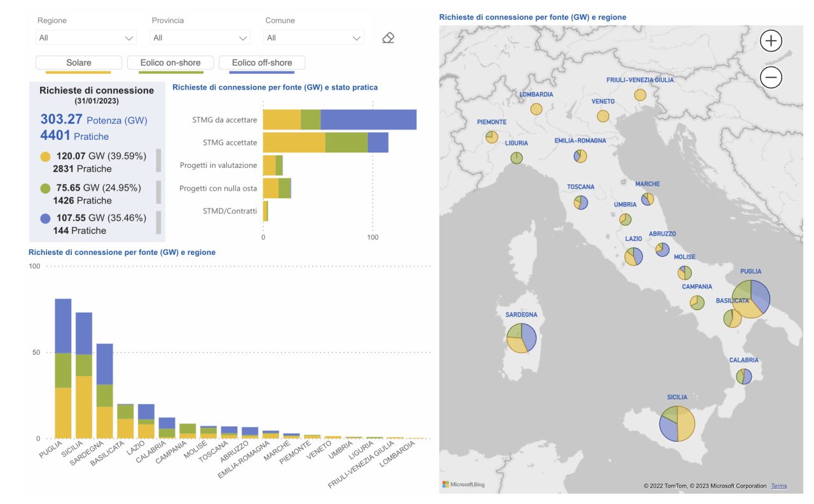Click the Sardegna stacked bar column

(104, 391)
